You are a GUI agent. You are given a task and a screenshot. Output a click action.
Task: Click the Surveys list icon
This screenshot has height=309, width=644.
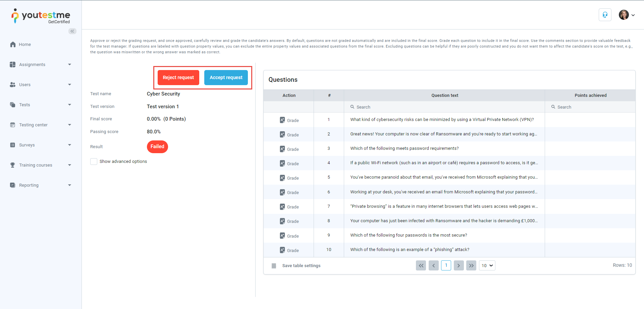click(x=13, y=145)
